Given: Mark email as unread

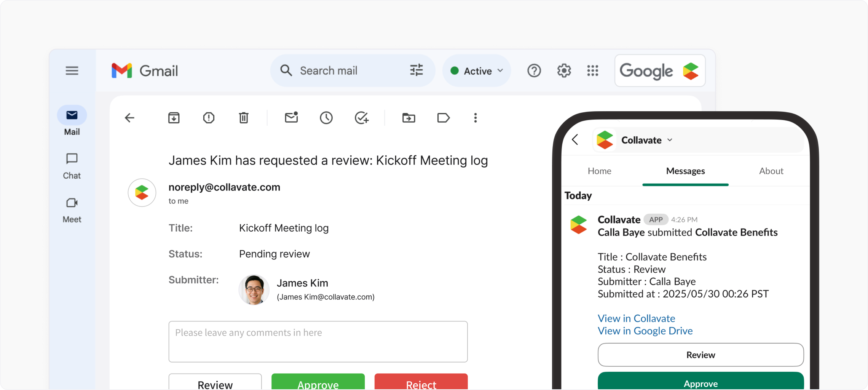Looking at the screenshot, I should coord(291,117).
